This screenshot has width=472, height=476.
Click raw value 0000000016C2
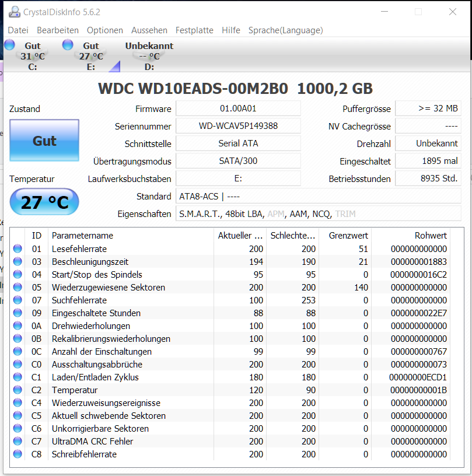click(x=418, y=274)
